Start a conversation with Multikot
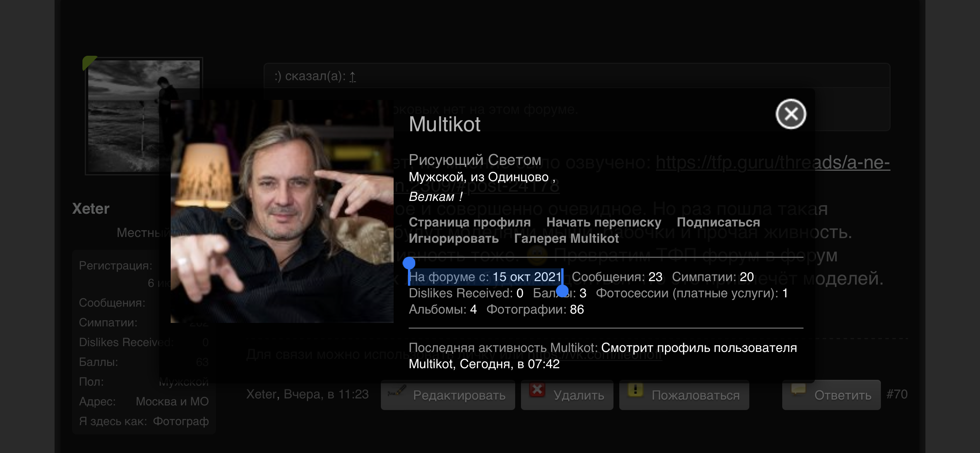The image size is (980, 453). pyautogui.click(x=603, y=222)
